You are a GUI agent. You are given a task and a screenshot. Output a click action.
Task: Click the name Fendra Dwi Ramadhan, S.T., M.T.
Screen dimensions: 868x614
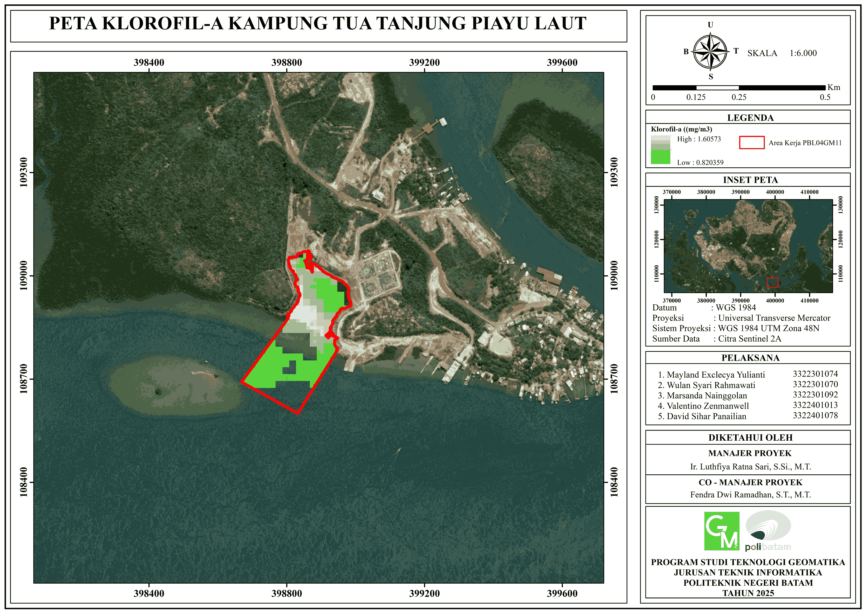tap(751, 495)
